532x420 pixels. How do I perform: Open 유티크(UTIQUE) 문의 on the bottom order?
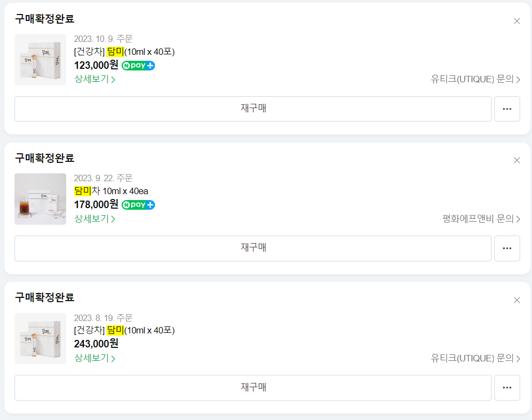click(x=477, y=358)
